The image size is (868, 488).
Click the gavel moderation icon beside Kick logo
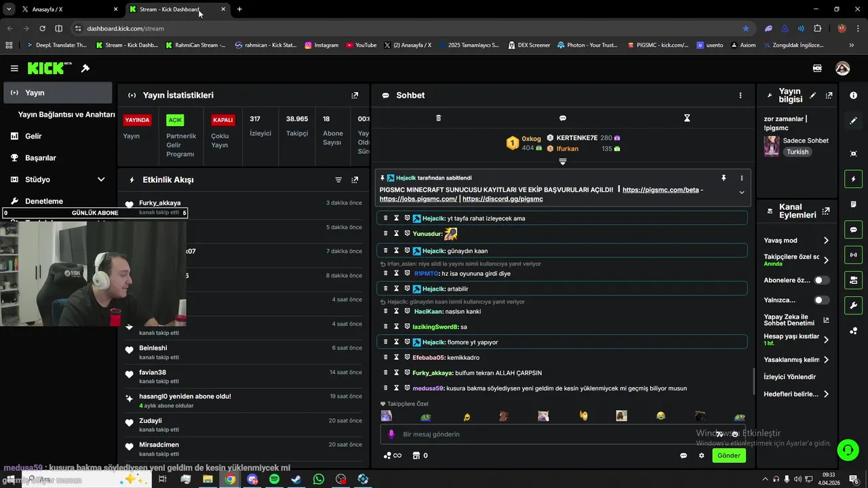pos(85,68)
